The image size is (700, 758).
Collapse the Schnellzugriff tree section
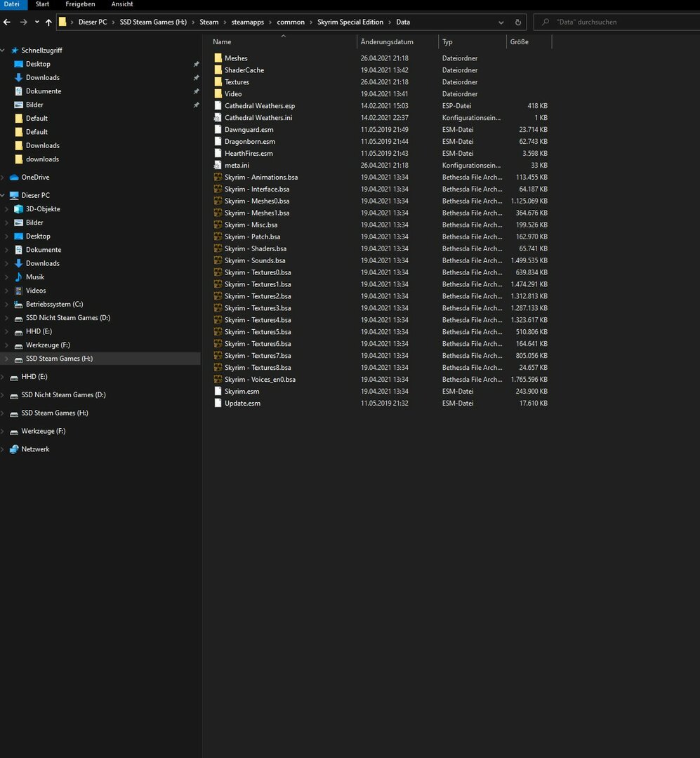pos(3,51)
